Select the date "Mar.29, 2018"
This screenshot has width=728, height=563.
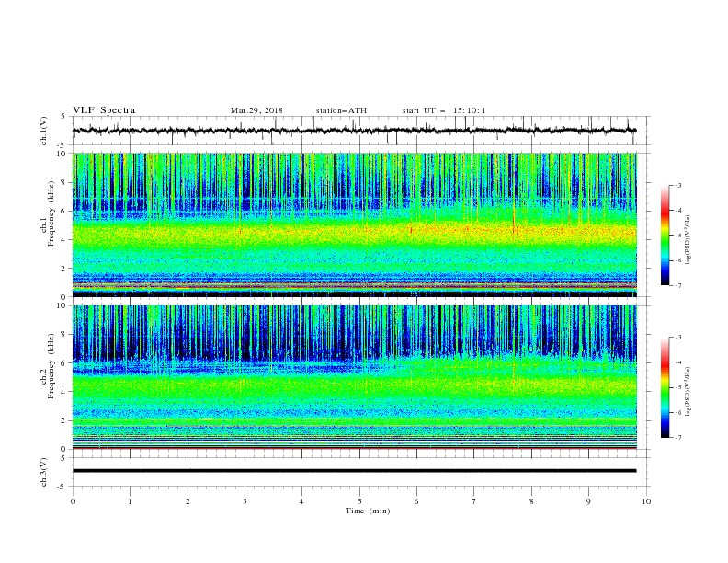[256, 110]
